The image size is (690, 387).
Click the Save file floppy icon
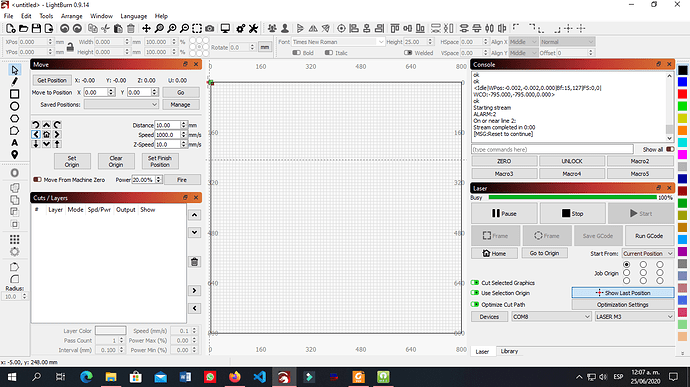tap(36, 29)
